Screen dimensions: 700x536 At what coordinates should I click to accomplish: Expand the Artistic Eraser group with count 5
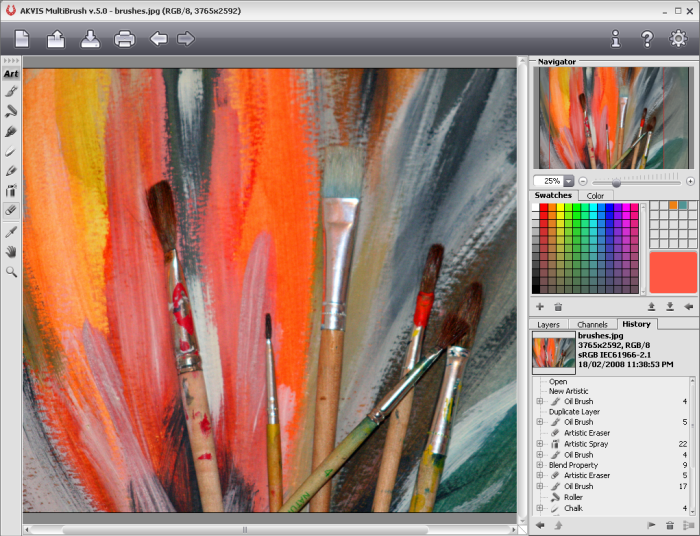point(540,475)
